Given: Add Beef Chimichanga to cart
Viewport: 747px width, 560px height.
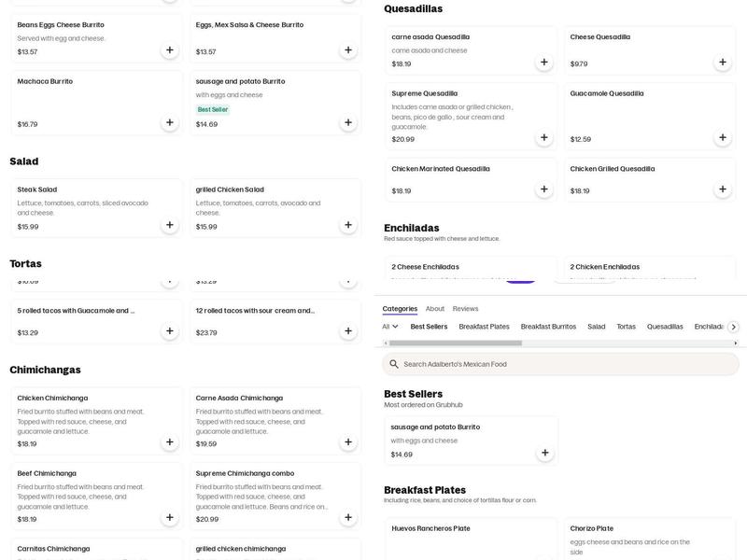Looking at the screenshot, I should 170,518.
